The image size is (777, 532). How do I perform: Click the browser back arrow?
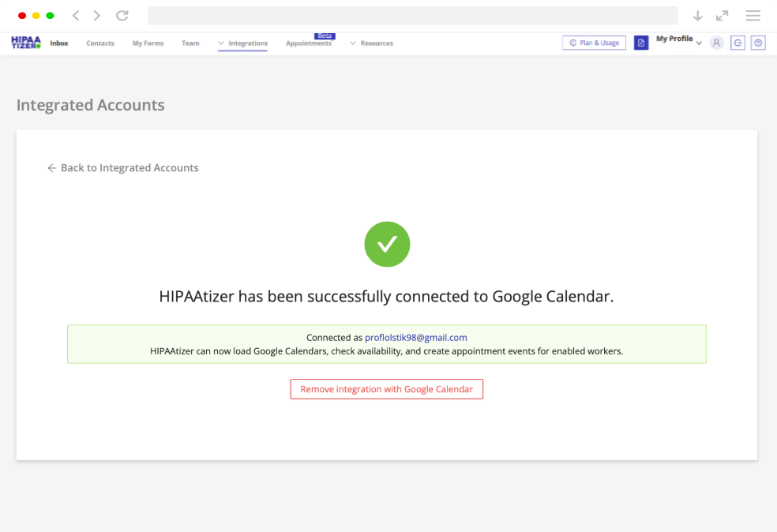coord(76,15)
